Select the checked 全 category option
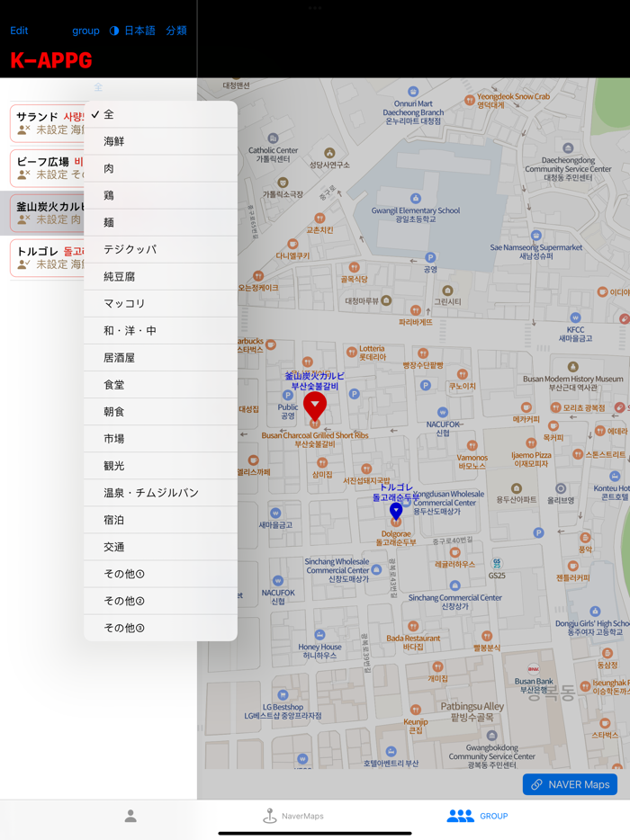Screen dimensions: 630x840 click(x=160, y=114)
